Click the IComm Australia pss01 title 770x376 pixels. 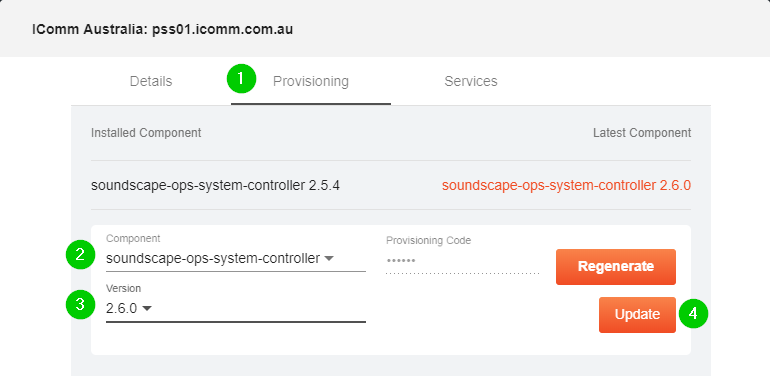[163, 29]
